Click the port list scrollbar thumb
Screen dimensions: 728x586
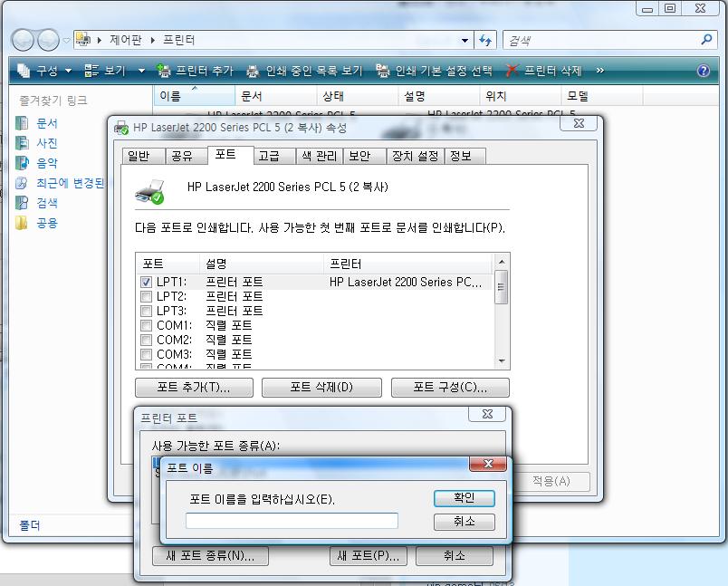[502, 286]
